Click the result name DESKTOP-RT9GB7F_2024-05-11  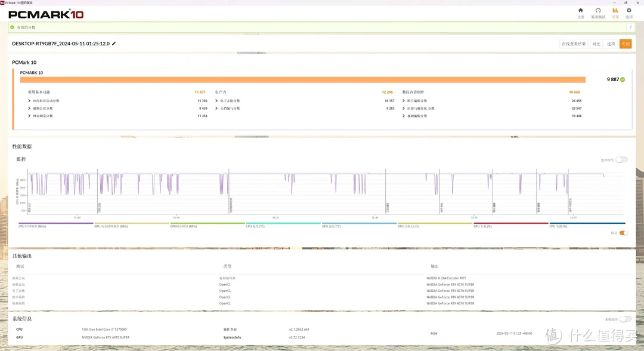tap(61, 44)
